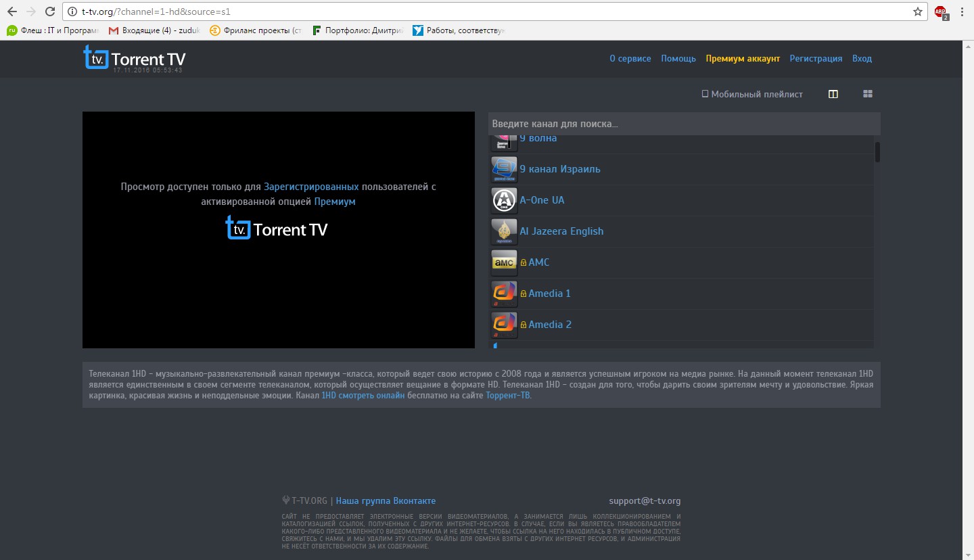
Task: Open the Флеш : IT и Програм bookmark
Action: 53,30
